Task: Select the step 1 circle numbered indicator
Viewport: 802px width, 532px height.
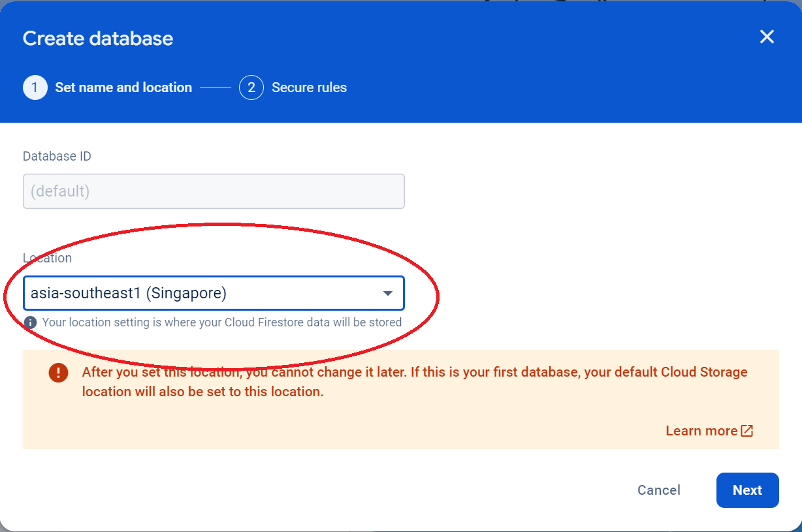Action: 35,87
